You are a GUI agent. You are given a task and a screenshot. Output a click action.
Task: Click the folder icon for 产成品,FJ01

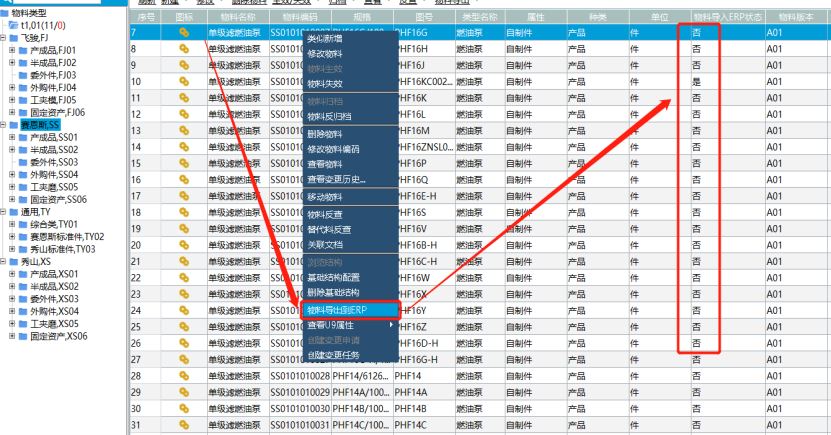click(24, 50)
